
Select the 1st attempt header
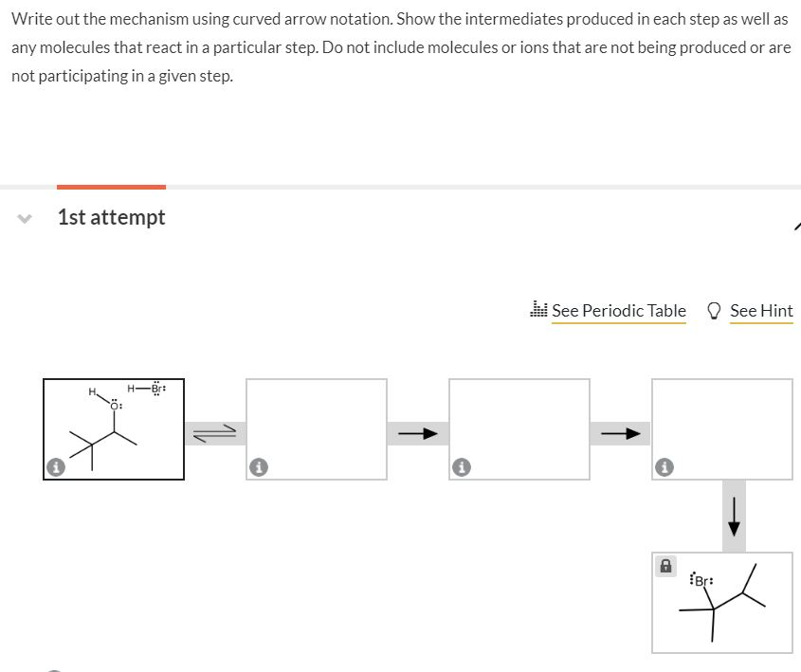(111, 217)
